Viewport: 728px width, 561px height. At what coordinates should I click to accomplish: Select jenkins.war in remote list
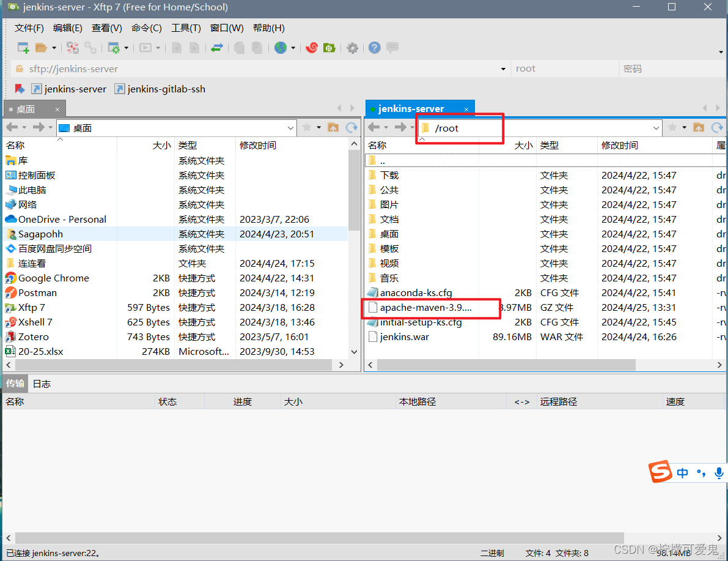[x=405, y=337]
